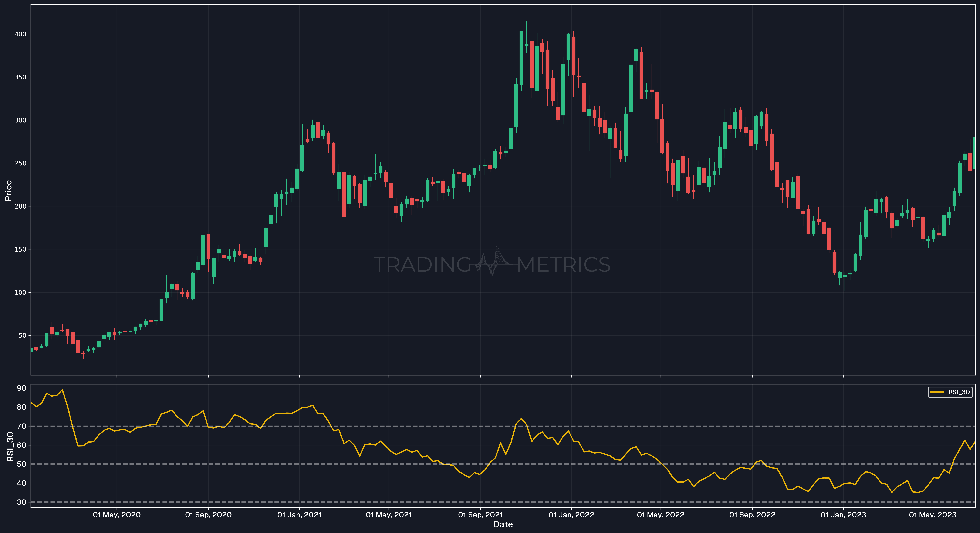Click the 'Date' x-axis title

(503, 525)
